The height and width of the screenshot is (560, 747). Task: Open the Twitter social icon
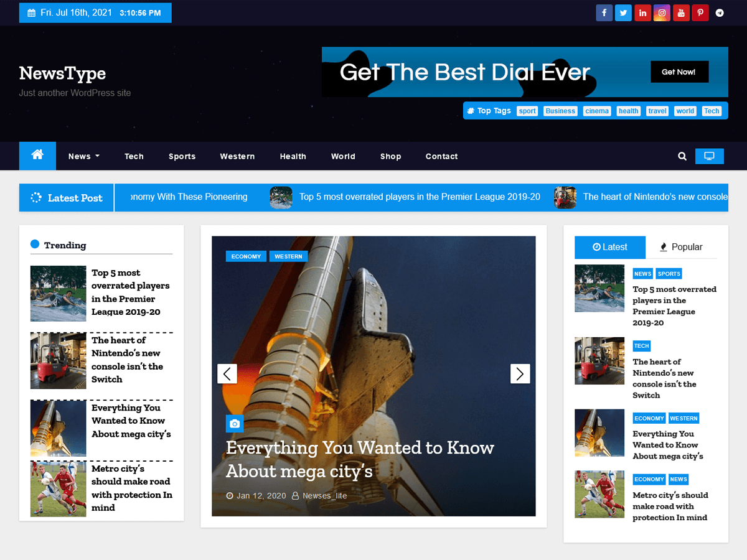(623, 12)
